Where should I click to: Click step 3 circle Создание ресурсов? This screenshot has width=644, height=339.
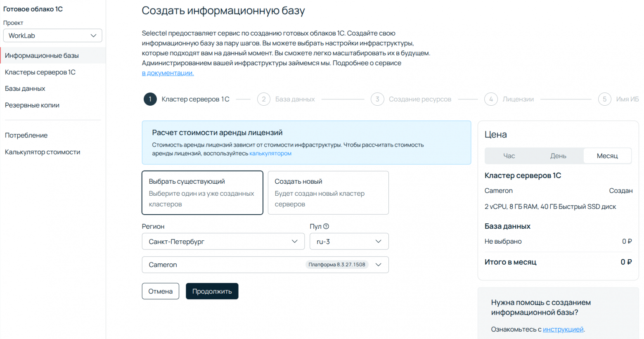pyautogui.click(x=377, y=99)
